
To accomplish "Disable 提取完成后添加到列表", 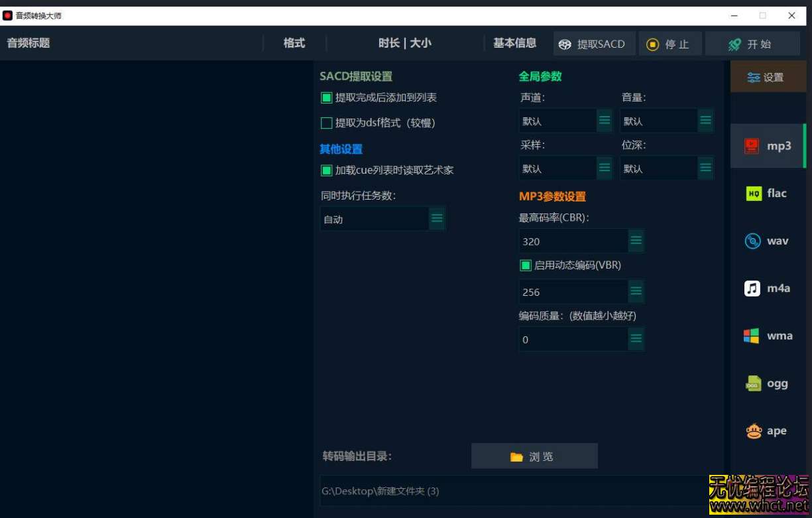I will (x=326, y=97).
